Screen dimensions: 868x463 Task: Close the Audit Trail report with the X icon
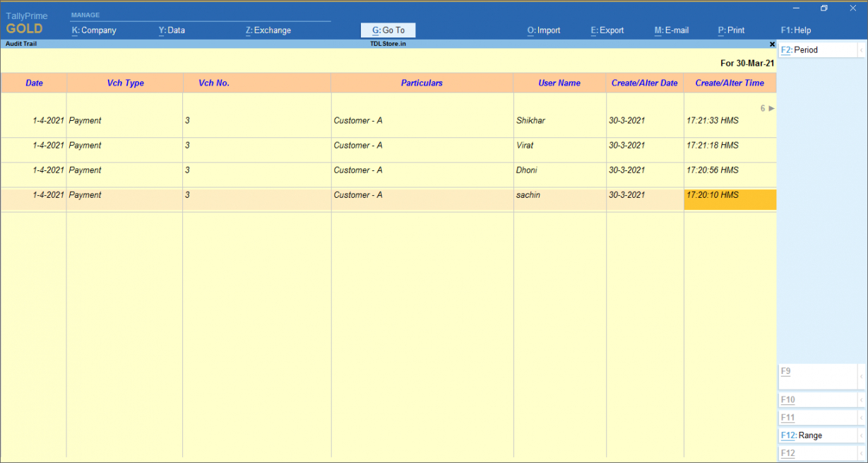coord(772,44)
